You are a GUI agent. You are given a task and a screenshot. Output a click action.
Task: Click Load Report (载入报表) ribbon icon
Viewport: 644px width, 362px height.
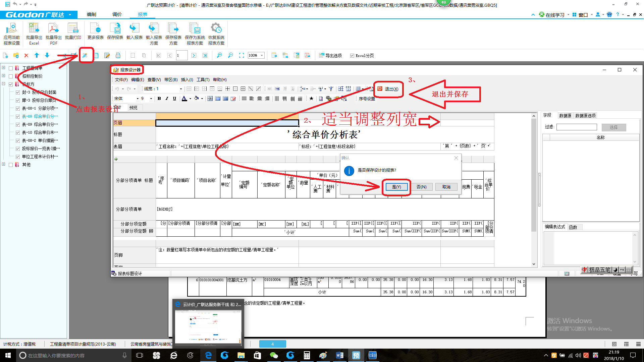coord(135,31)
